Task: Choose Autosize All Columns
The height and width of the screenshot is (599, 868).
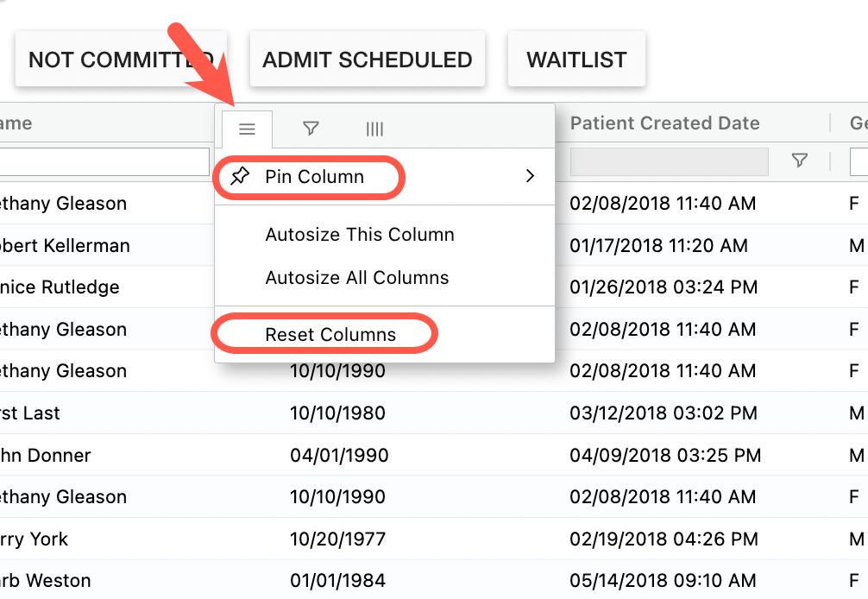Action: (x=356, y=278)
